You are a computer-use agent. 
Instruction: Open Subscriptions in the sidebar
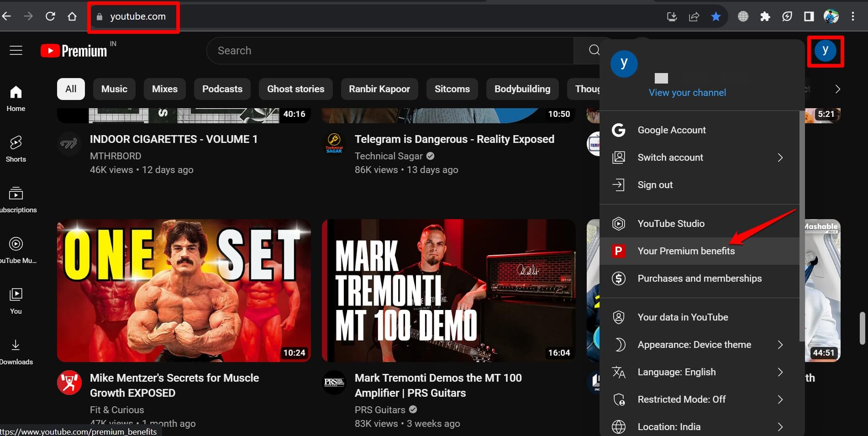coord(16,200)
